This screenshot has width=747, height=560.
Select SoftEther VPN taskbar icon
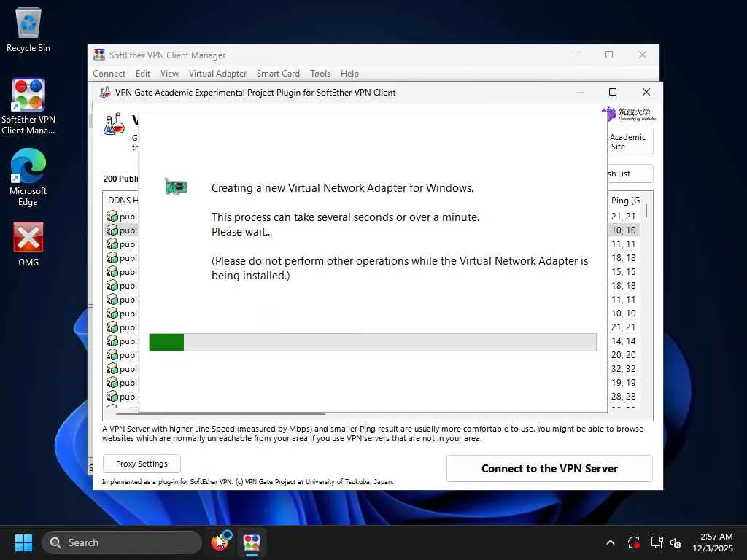click(252, 542)
